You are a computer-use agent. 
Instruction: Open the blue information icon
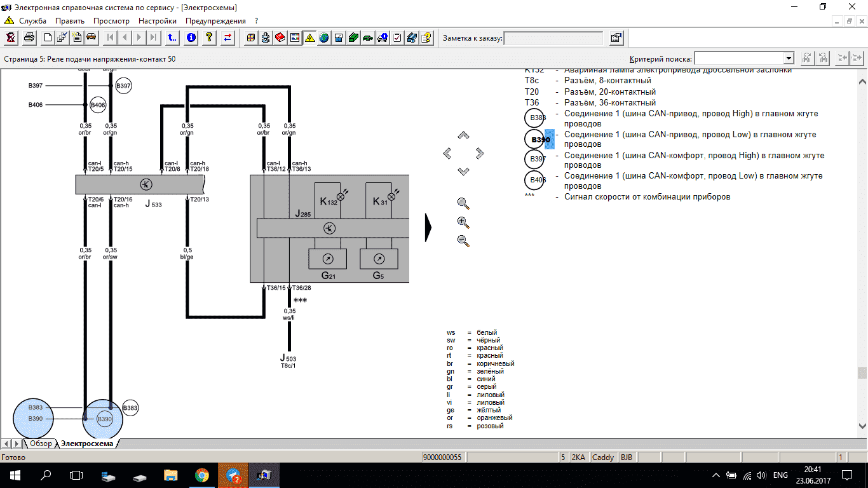point(191,37)
